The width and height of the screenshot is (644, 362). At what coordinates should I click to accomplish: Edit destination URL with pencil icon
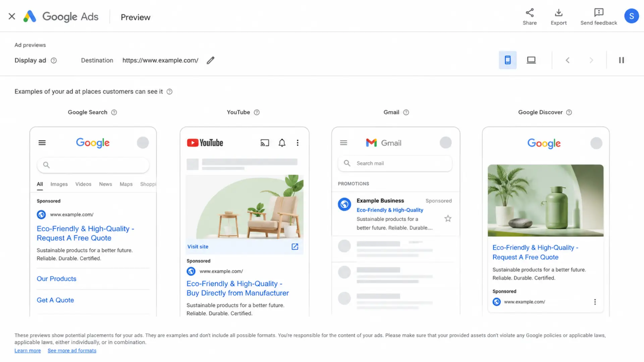tap(210, 60)
